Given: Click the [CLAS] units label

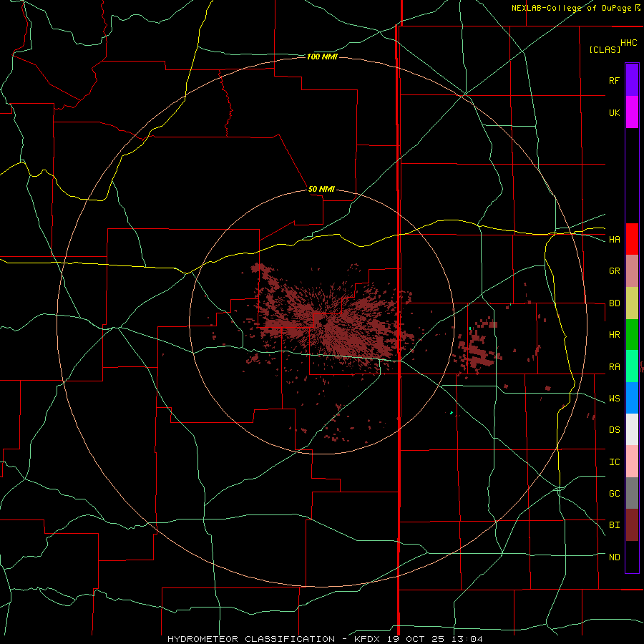Looking at the screenshot, I should tap(605, 49).
